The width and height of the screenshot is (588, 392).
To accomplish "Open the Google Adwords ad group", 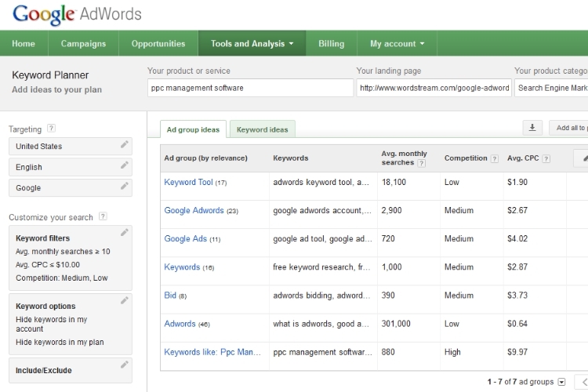I will [194, 210].
